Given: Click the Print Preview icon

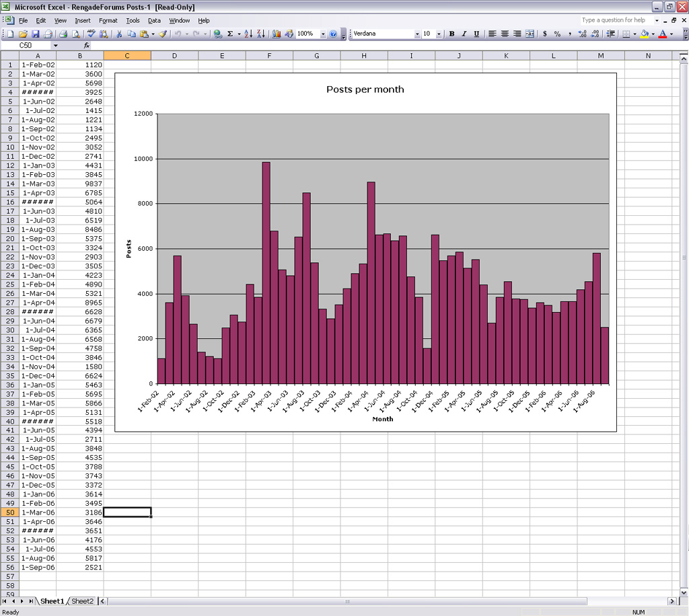Looking at the screenshot, I should [x=76, y=34].
